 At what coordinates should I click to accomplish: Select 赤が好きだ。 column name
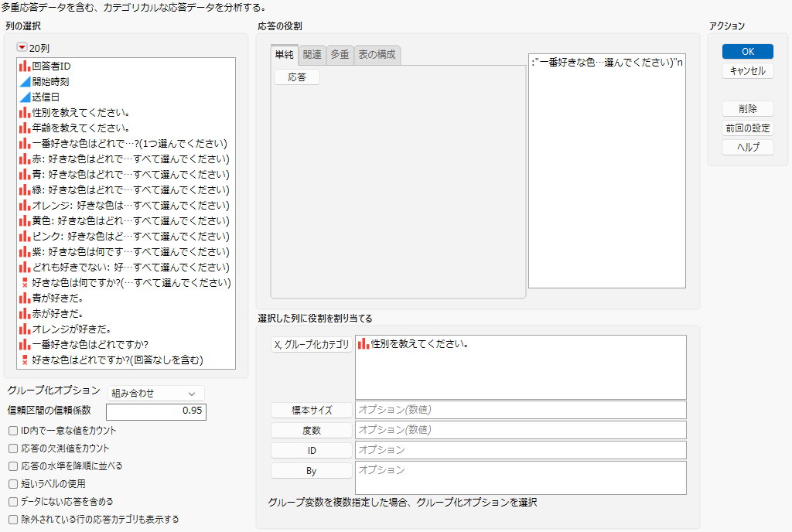coord(57,313)
